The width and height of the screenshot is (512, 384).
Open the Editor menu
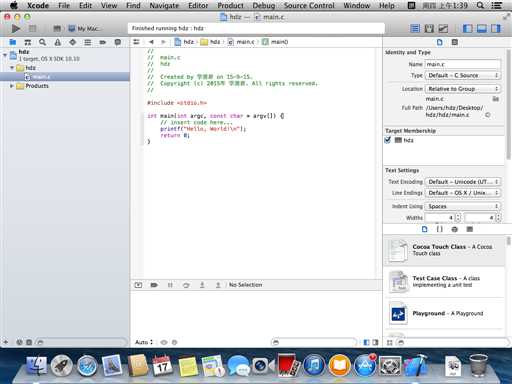[x=198, y=5]
